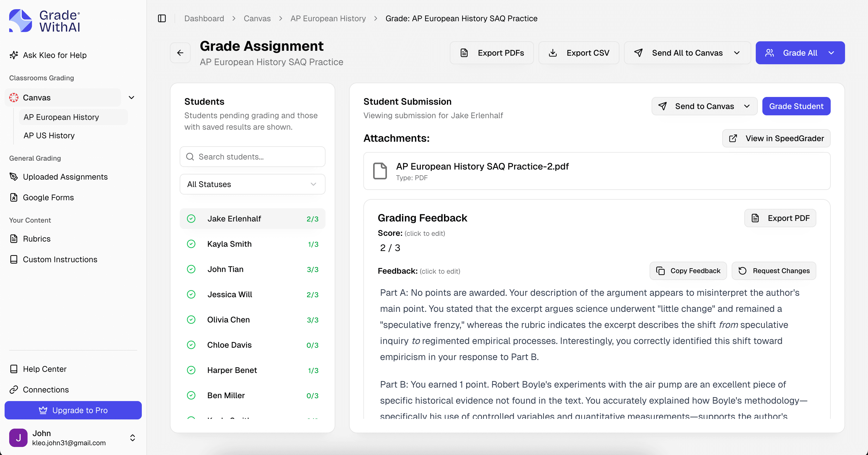
Task: Collapse the Canvas course list chevron
Action: click(131, 97)
